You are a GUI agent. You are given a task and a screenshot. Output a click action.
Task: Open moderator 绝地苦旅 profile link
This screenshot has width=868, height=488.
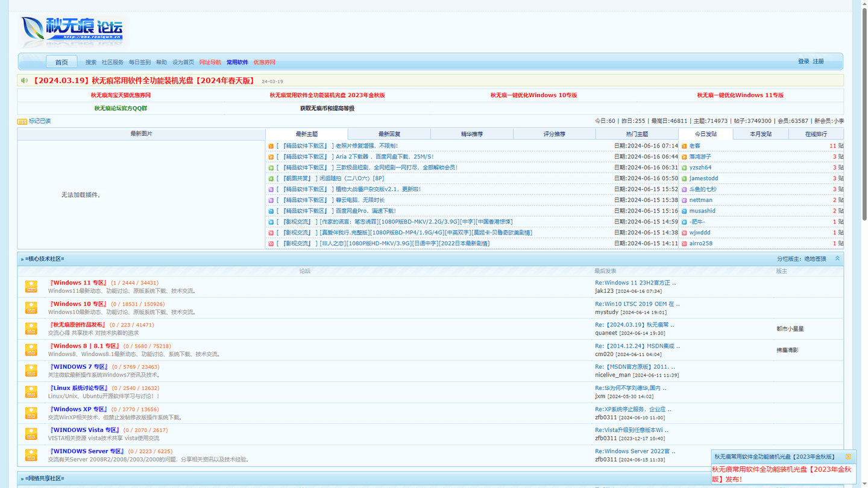pos(815,259)
